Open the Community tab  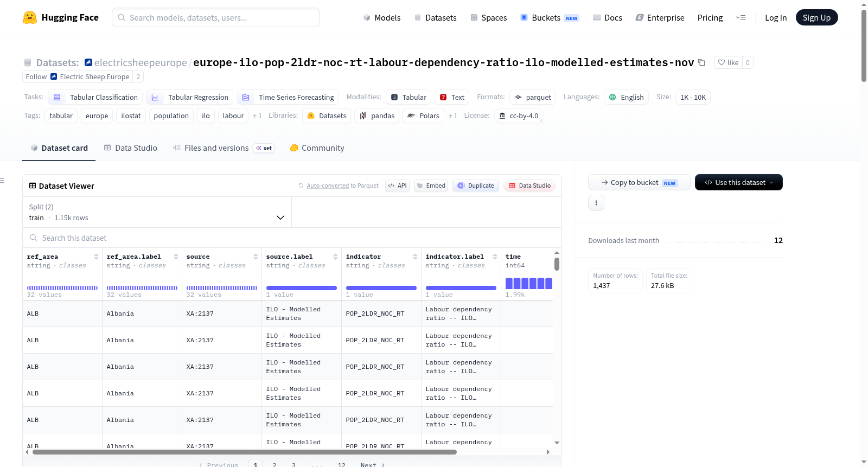317,148
